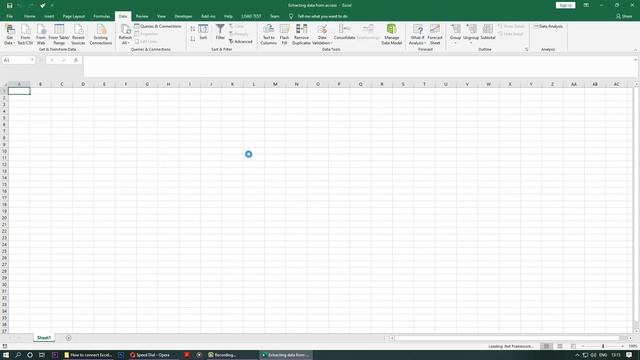Sort descending Z to A
Screen dimensions: 640x360
193,38
